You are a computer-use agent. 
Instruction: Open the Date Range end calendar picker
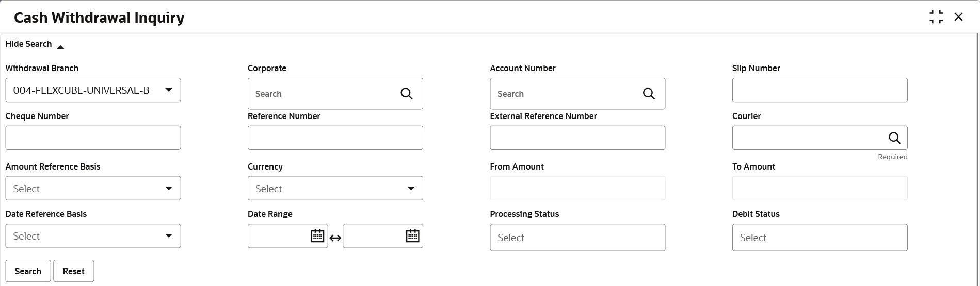coord(412,236)
